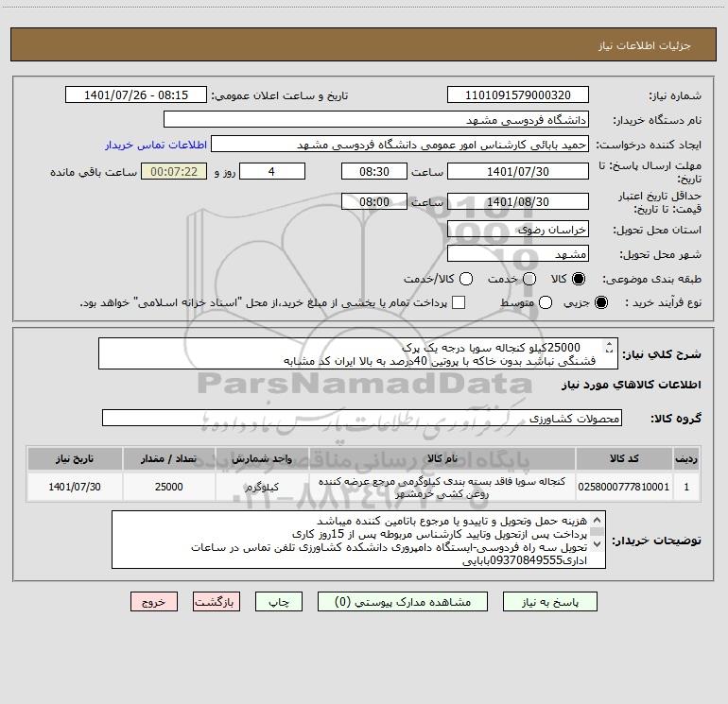Click the تاریخ نیاز column header
Viewport: 728px width, 704px height.
click(x=75, y=458)
